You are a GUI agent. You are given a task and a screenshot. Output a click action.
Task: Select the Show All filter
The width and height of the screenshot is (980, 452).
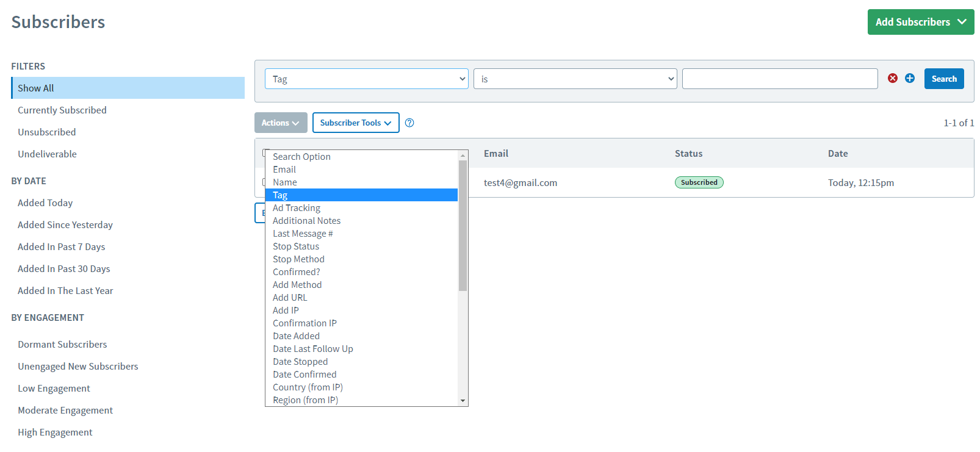(128, 88)
